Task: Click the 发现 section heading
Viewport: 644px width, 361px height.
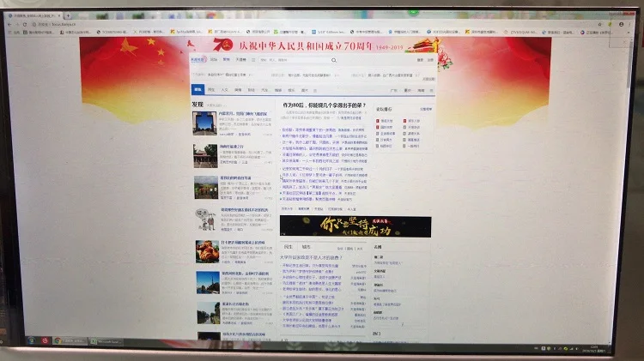Action: click(197, 105)
